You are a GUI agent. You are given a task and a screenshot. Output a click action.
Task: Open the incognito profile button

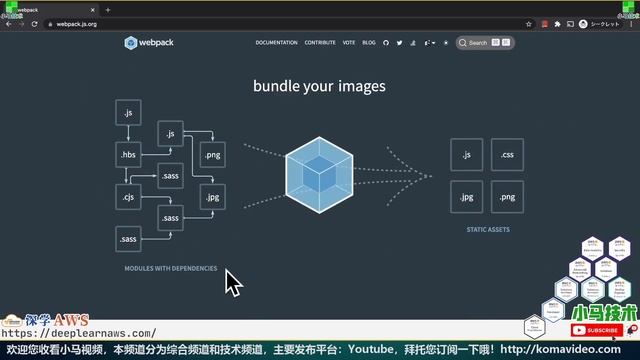(599, 24)
